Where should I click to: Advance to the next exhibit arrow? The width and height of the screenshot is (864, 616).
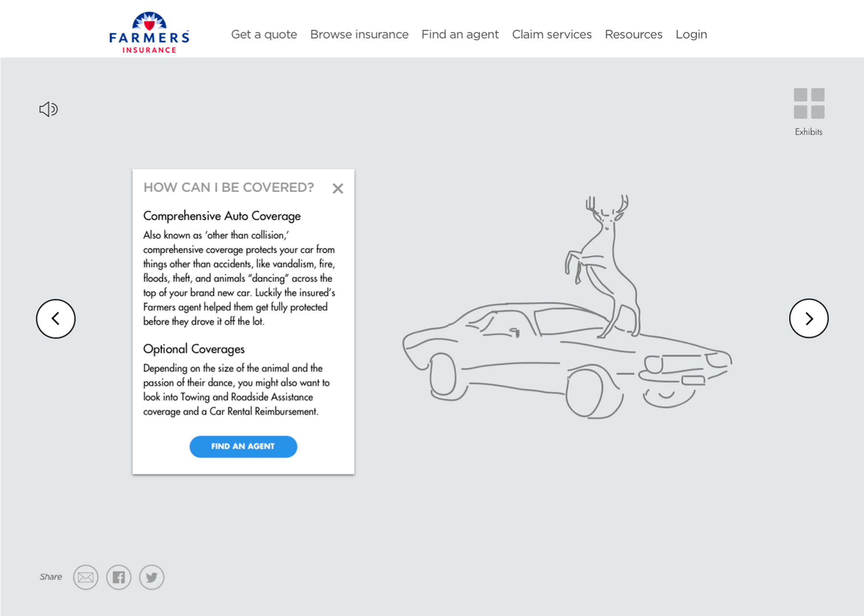click(x=808, y=318)
